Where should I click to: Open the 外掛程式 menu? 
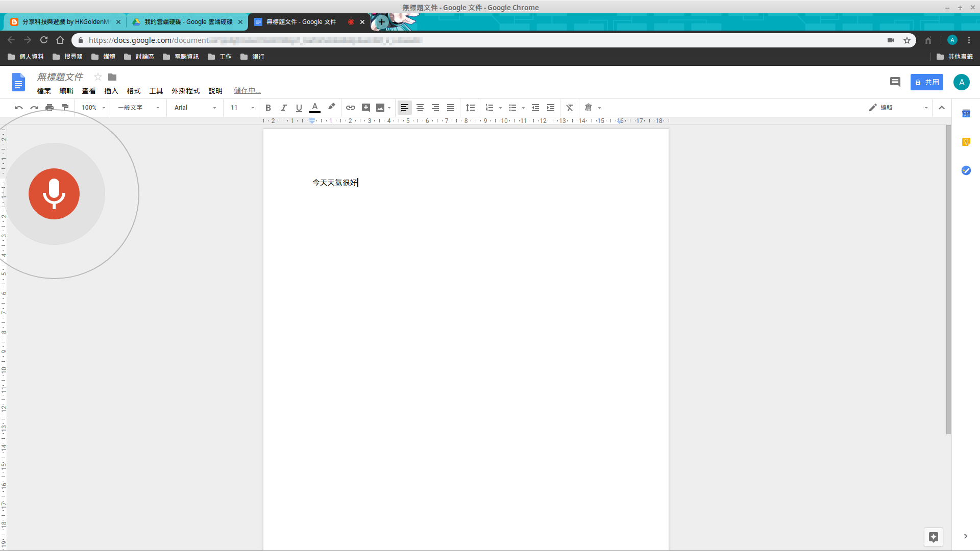[x=186, y=91]
